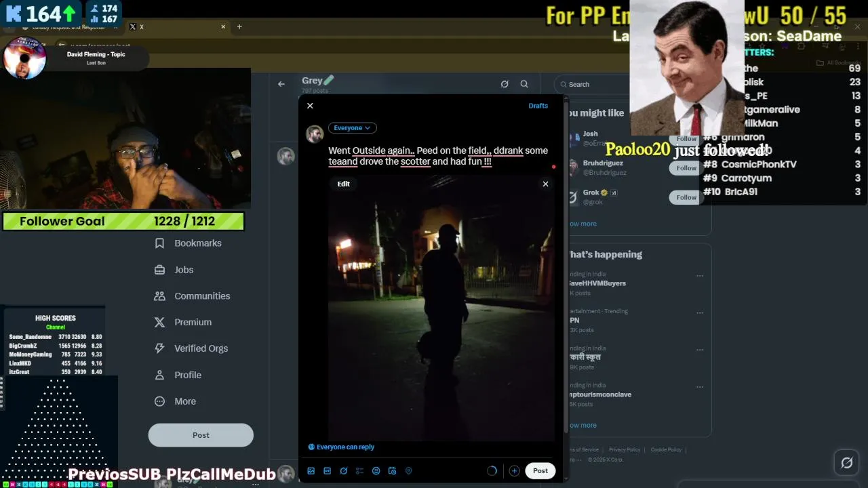The image size is (868, 488).
Task: Open a new browser tab
Action: (239, 26)
